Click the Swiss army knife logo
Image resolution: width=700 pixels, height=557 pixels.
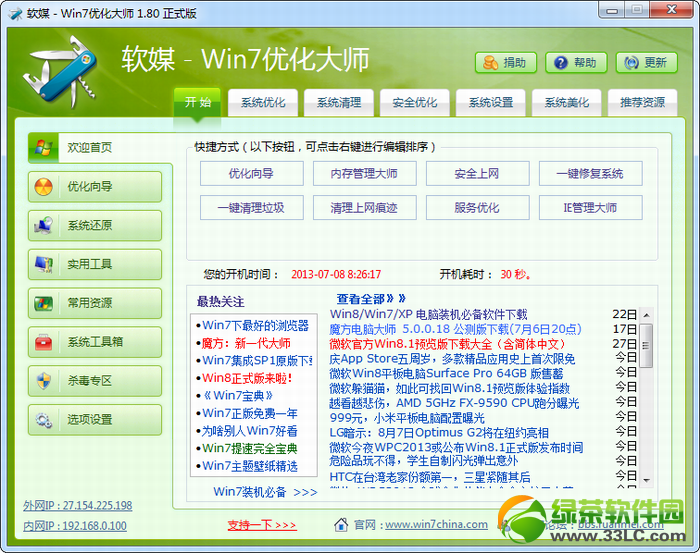[x=60, y=71]
